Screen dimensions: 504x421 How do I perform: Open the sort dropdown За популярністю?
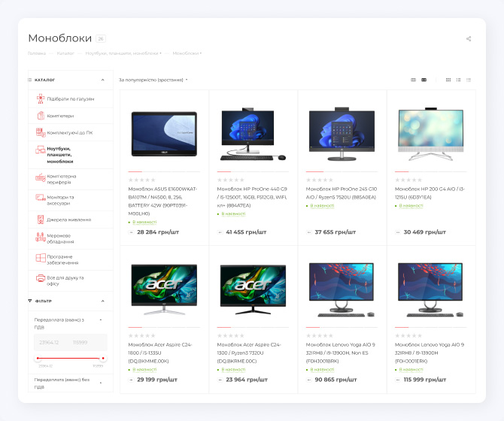(x=153, y=80)
